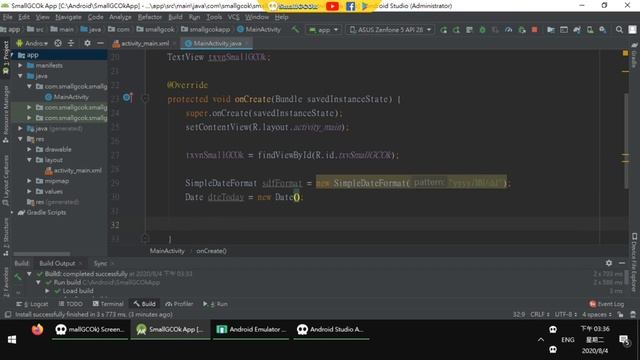Open the Profiler tool window
The width and height of the screenshot is (640, 360).
click(x=179, y=304)
